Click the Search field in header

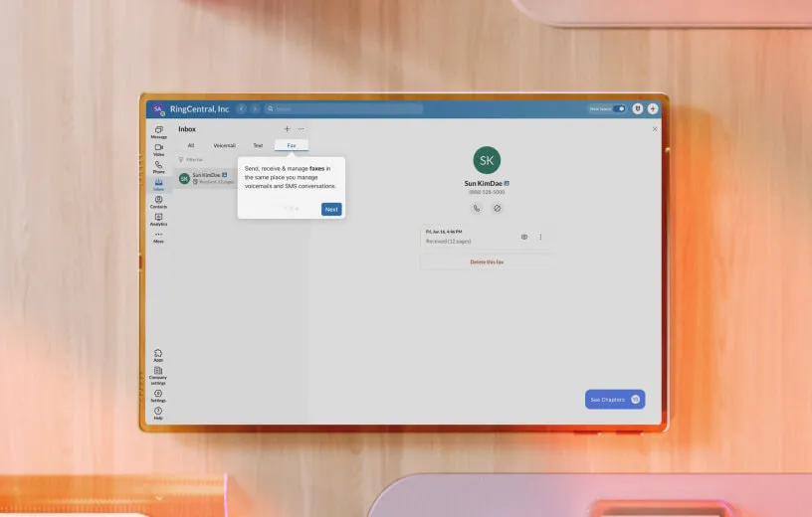click(344, 108)
